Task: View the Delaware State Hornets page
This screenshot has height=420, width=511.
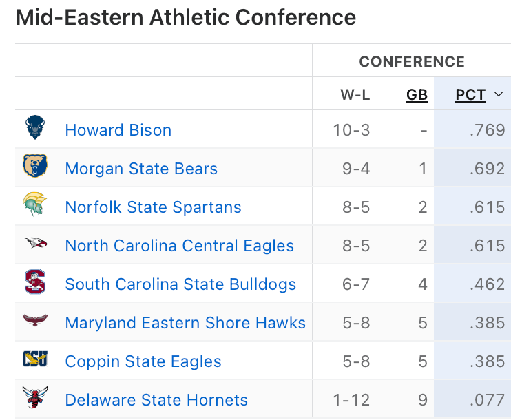Action: click(156, 400)
